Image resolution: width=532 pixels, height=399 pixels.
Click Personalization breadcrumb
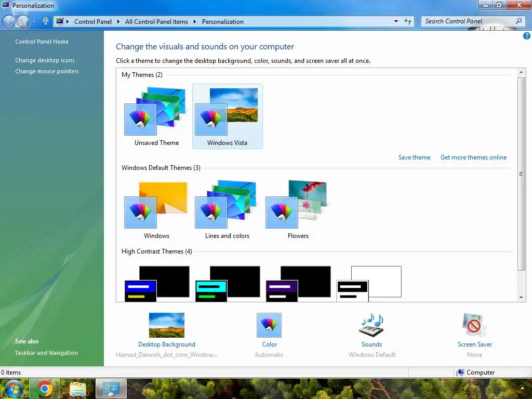point(222,22)
